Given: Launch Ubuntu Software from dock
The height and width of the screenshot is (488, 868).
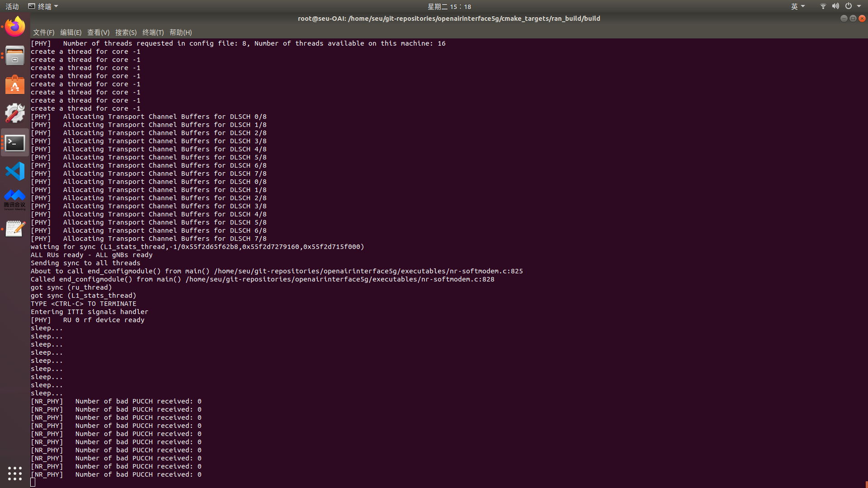Looking at the screenshot, I should [x=15, y=84].
